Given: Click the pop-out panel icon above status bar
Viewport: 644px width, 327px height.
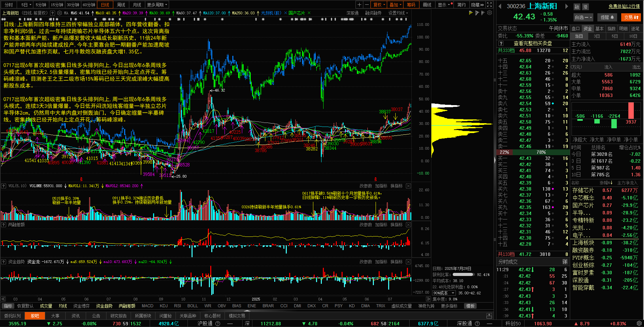Looking at the screenshot, I should (x=489, y=315).
